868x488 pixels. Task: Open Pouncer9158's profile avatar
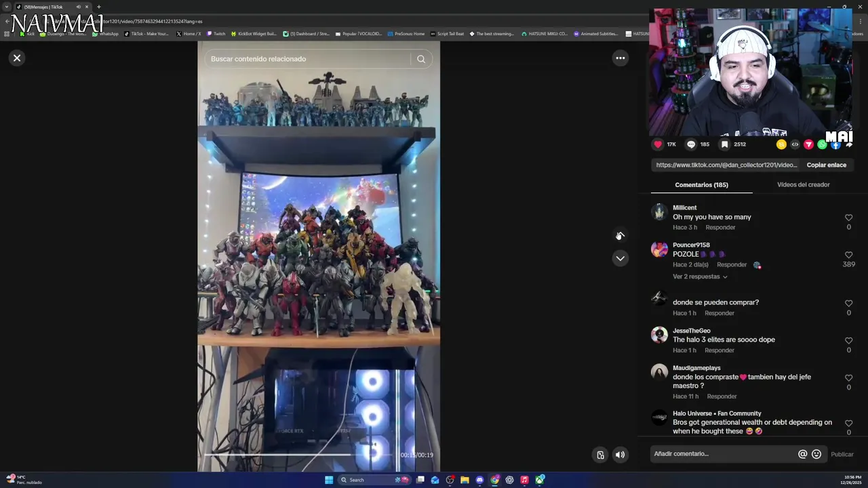coord(659,249)
